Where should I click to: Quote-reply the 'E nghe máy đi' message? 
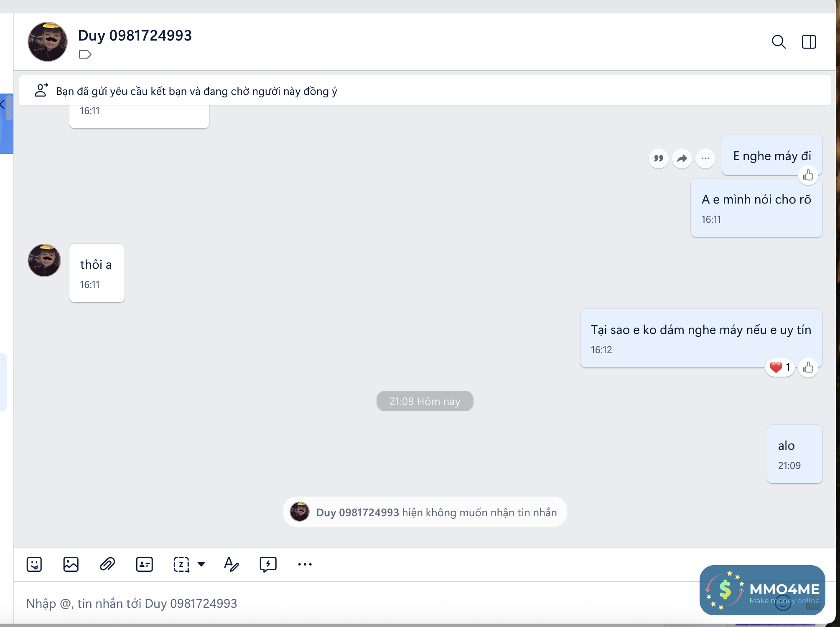(659, 158)
